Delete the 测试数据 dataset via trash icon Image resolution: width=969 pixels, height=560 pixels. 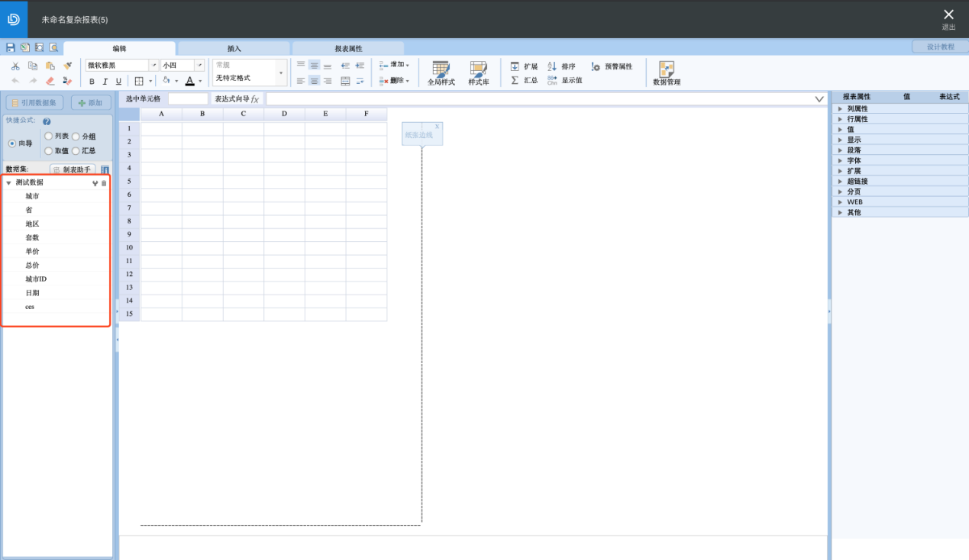point(105,183)
